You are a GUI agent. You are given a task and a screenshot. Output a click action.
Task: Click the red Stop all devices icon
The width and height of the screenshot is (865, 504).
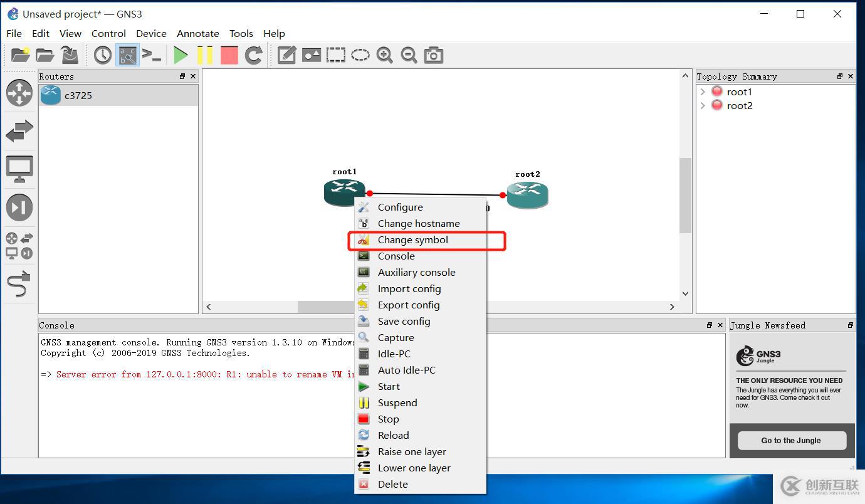point(229,55)
